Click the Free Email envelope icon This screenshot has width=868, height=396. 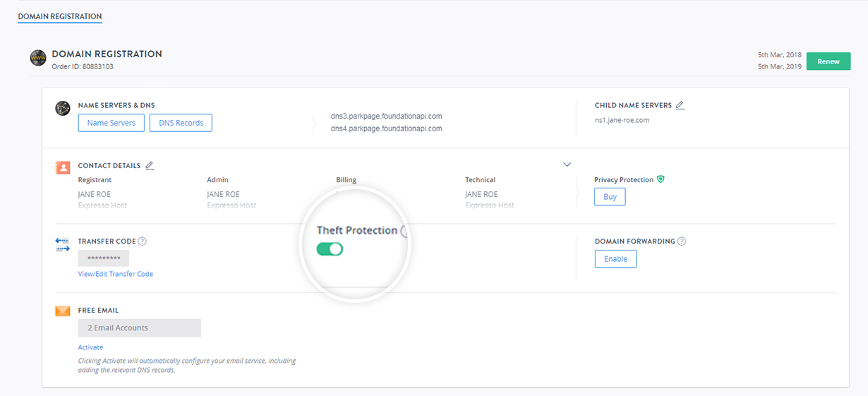pyautogui.click(x=63, y=311)
